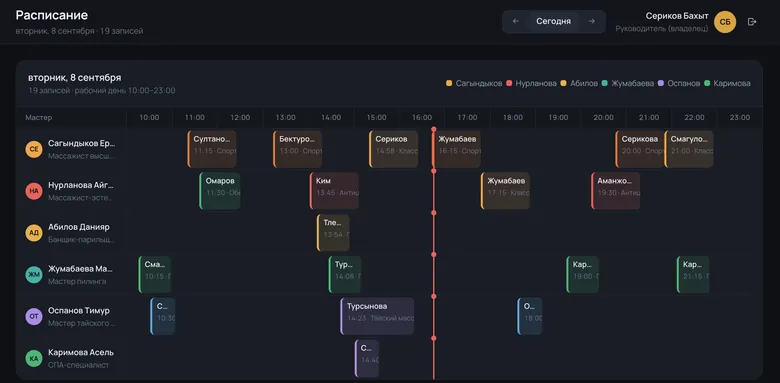Image resolution: width=780 pixels, height=383 pixels.
Task: Open Омаров appointment at 11:30
Action: (220, 191)
